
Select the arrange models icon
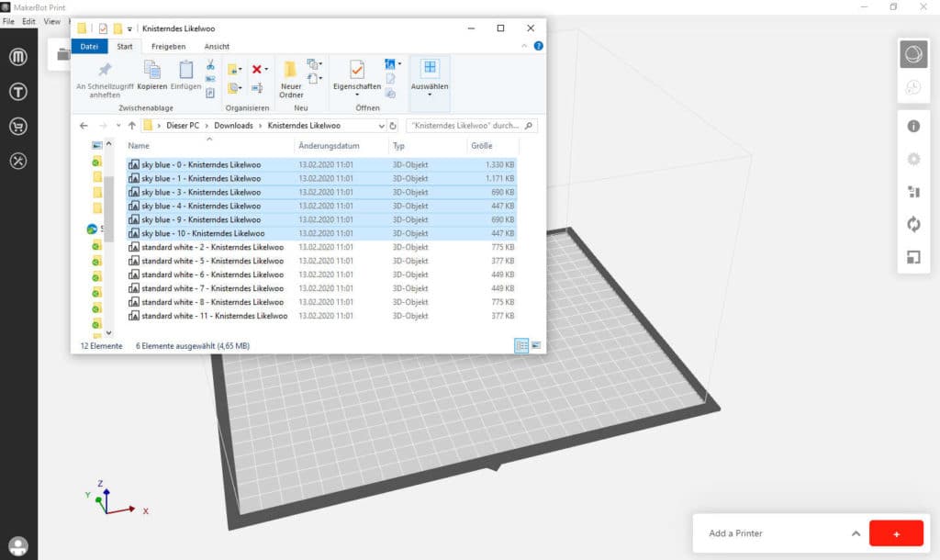pyautogui.click(x=913, y=192)
